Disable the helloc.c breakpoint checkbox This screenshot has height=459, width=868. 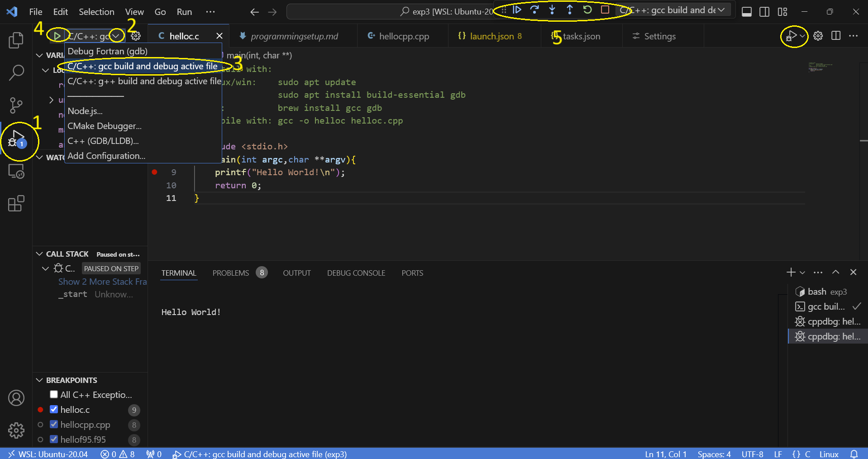pos(54,409)
